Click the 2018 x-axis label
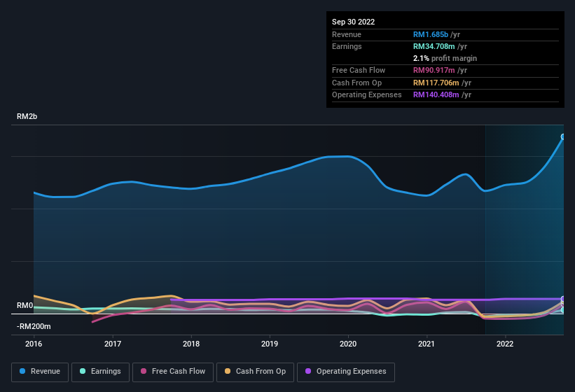The image size is (575, 392). [191, 344]
